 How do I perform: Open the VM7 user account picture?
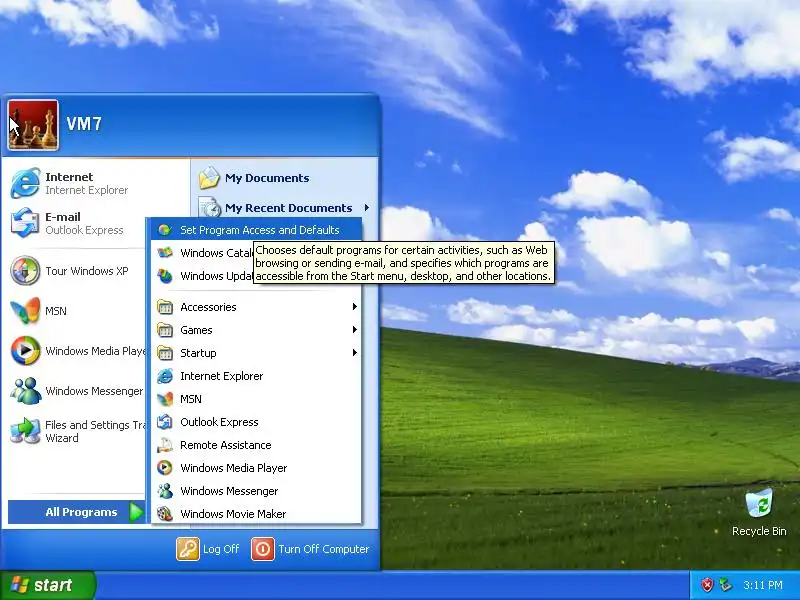point(33,125)
